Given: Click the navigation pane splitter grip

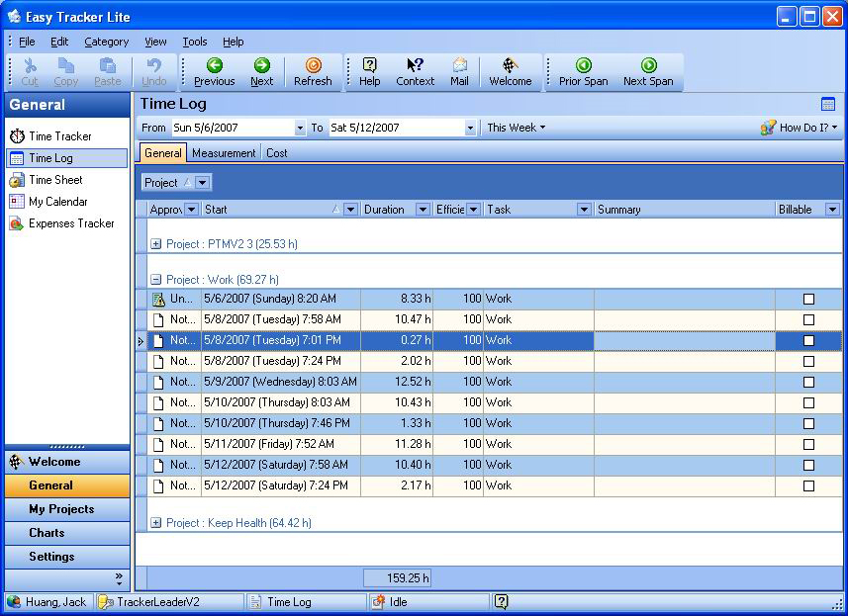Looking at the screenshot, I should click(x=67, y=447).
